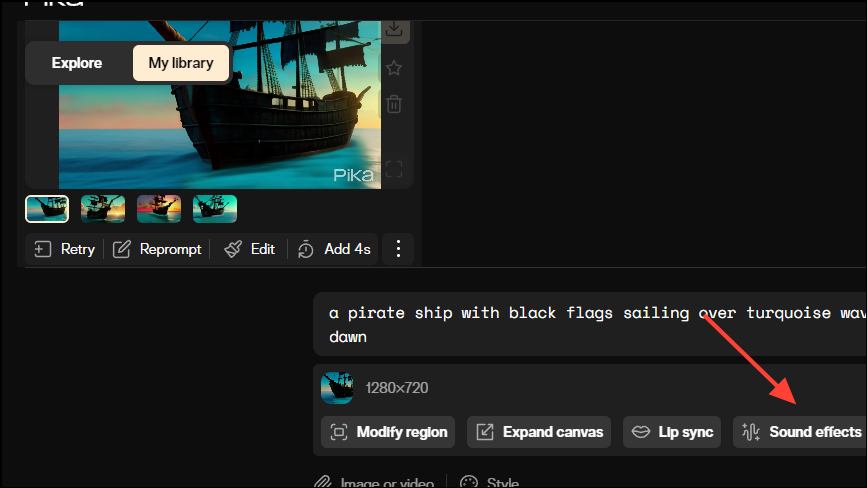Click into the pirate ship prompt field
The width and height of the screenshot is (867, 488).
(x=590, y=324)
